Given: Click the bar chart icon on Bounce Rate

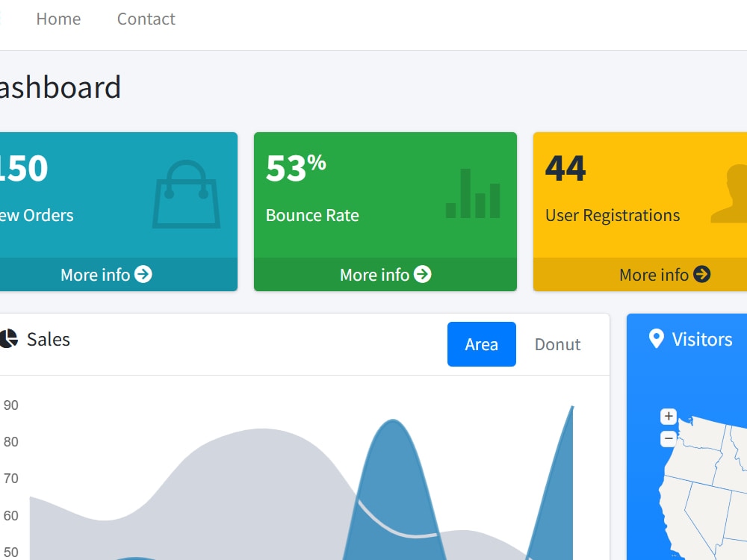Looking at the screenshot, I should click(473, 193).
